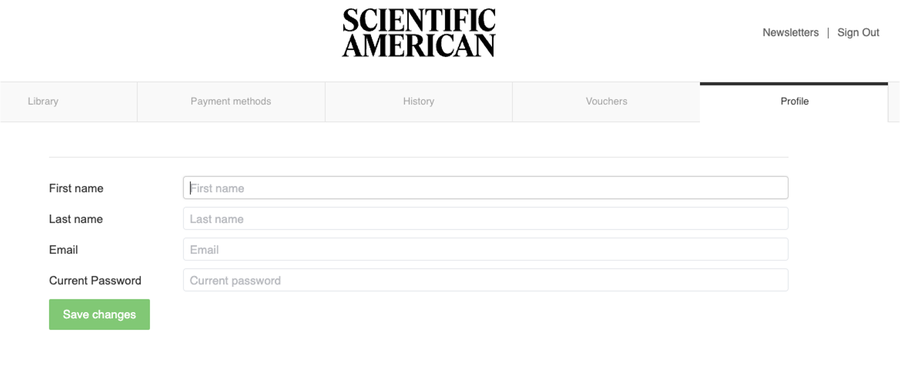Sign out of the account

(x=858, y=33)
